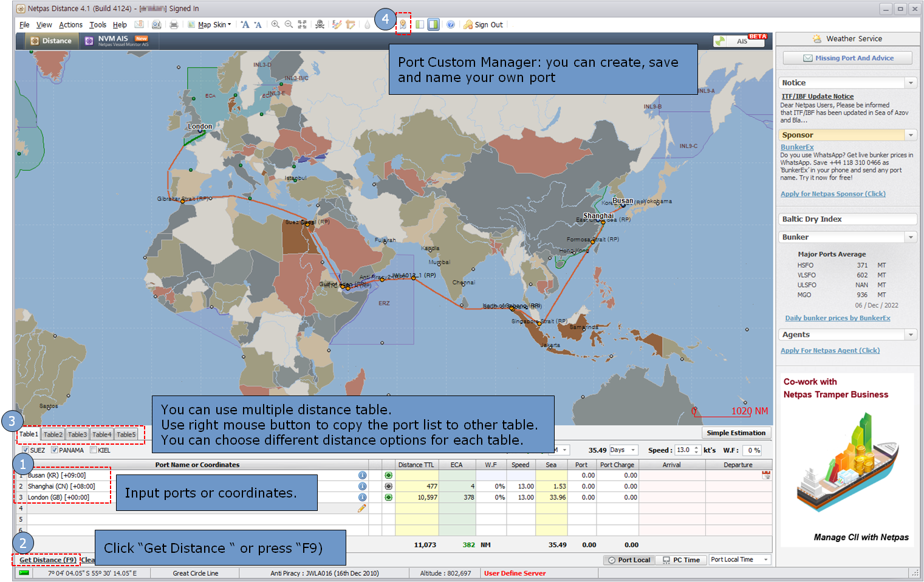
Task: Open the Help menu
Action: click(x=120, y=25)
